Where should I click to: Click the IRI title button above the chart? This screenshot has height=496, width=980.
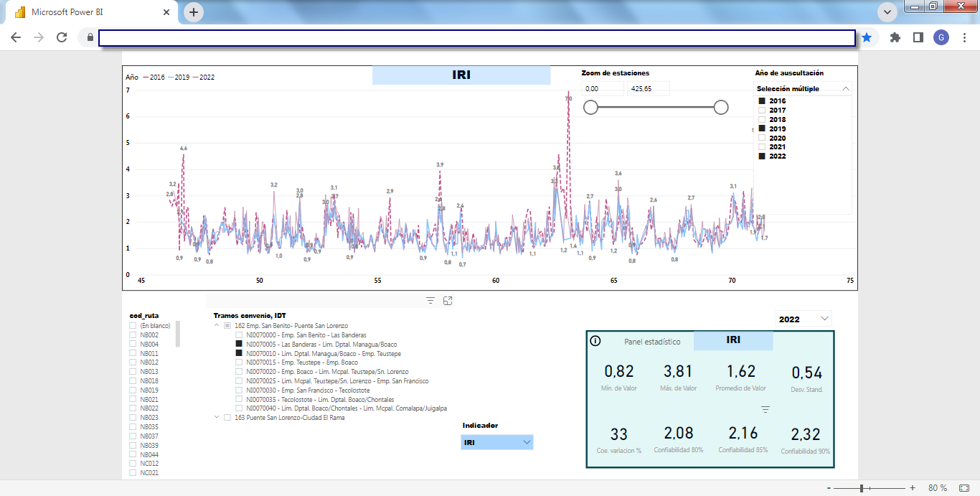click(461, 75)
